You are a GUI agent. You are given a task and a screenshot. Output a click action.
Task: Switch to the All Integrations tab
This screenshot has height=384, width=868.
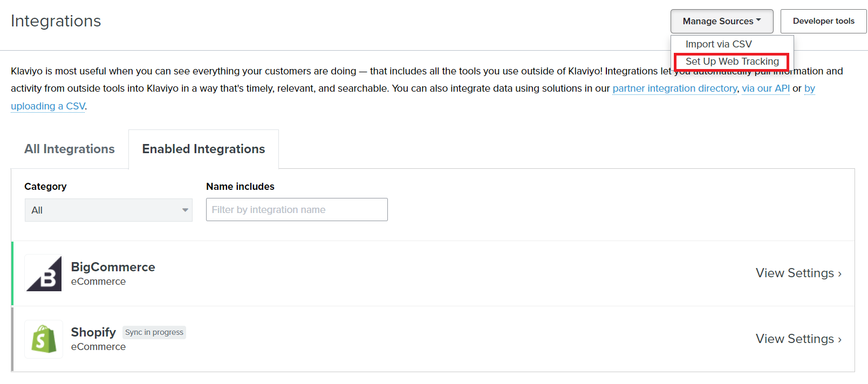(70, 149)
